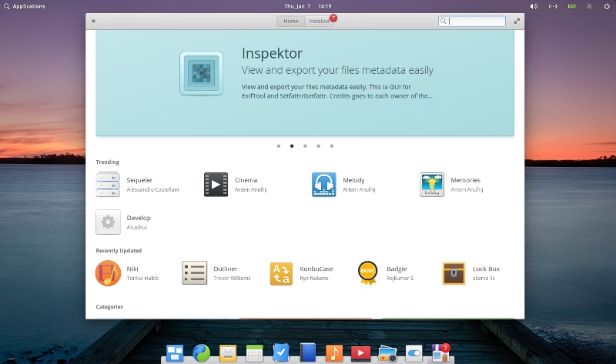Open the Cinema app from Trending
The image size is (616, 364).
(x=216, y=185)
